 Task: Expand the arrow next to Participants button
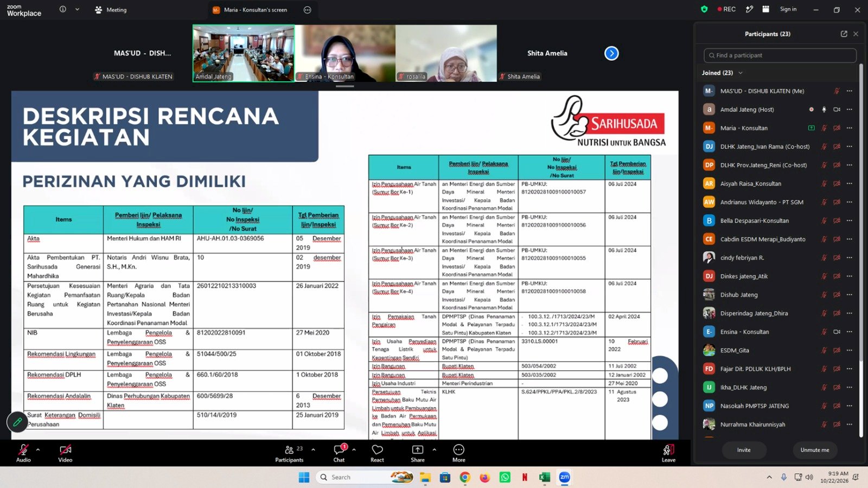313,449
